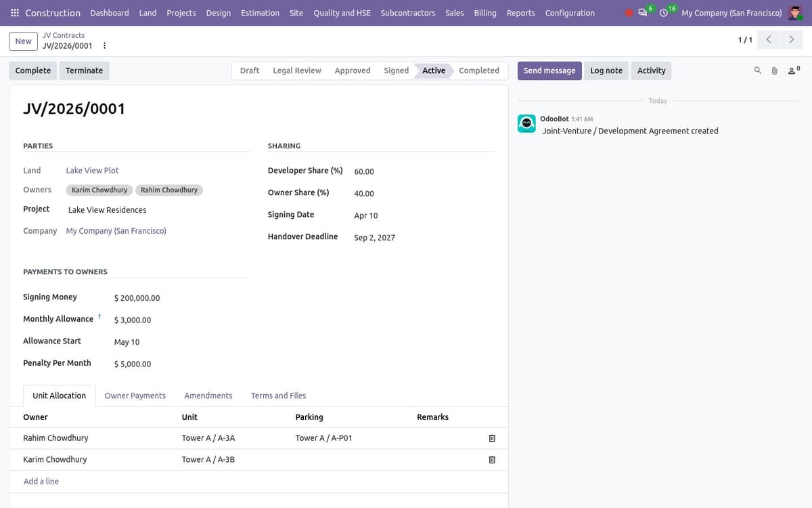Edit the Developer Share value 60.00
The image size is (812, 508).
423,172
